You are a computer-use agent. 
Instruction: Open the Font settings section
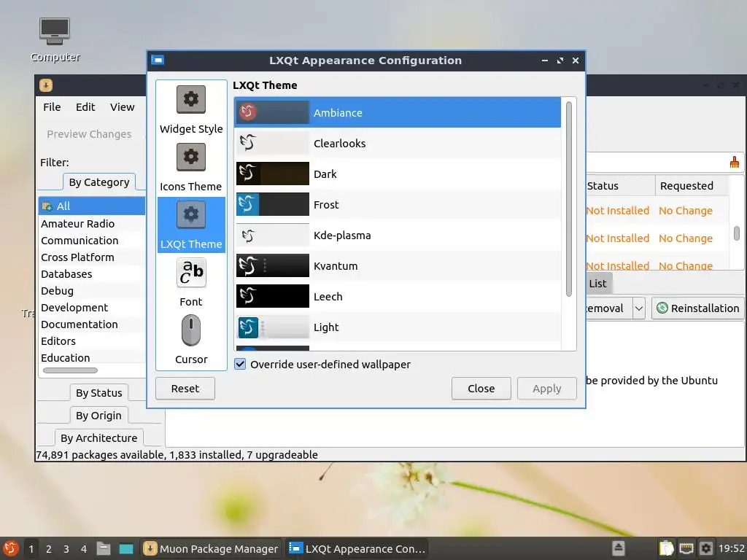tap(191, 282)
